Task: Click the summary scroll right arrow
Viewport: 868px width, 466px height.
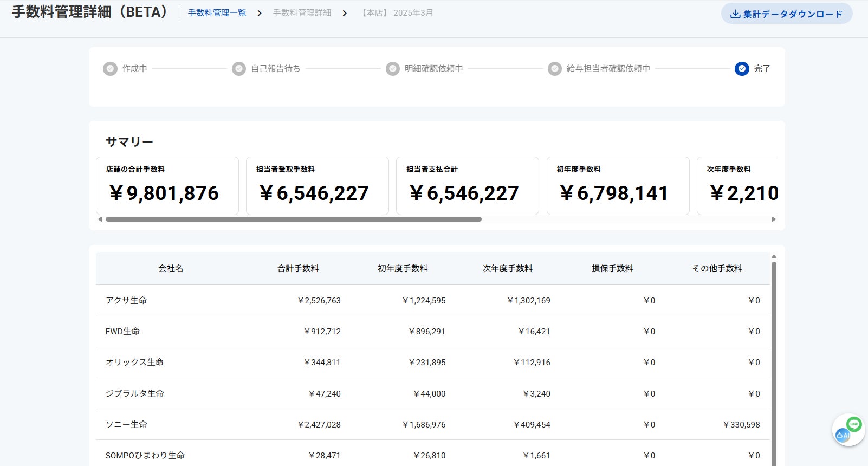Action: 774,219
